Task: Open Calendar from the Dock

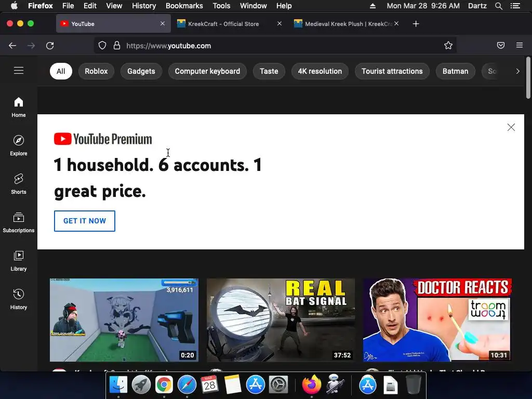Action: pyautogui.click(x=210, y=385)
